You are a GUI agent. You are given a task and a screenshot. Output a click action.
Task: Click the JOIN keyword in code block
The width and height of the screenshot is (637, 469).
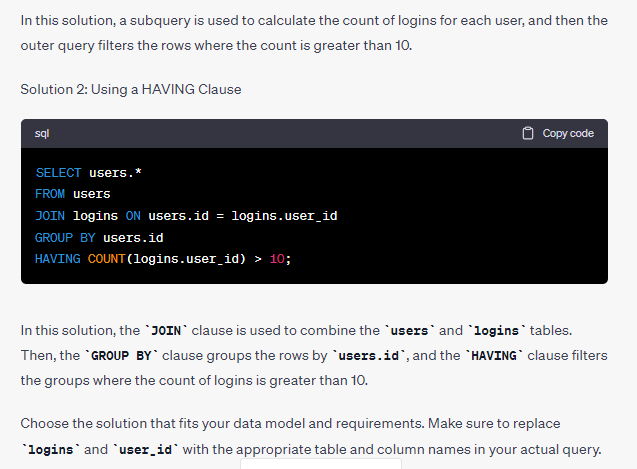point(50,215)
